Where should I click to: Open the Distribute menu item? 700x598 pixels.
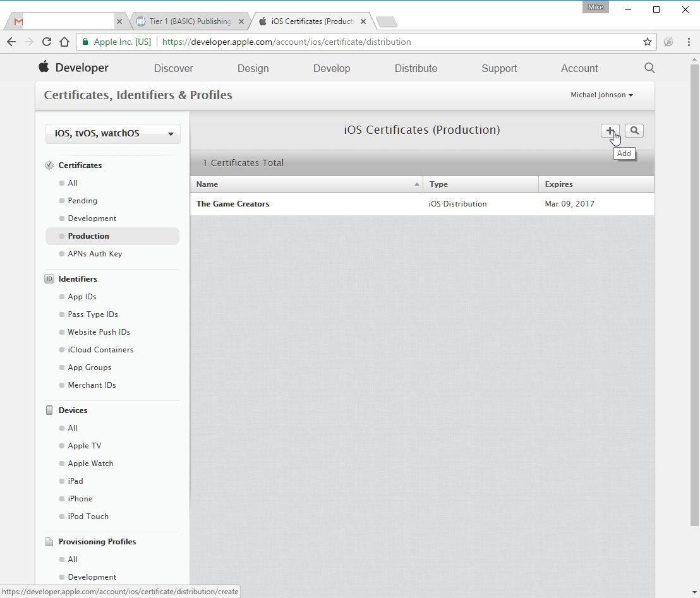coord(416,68)
